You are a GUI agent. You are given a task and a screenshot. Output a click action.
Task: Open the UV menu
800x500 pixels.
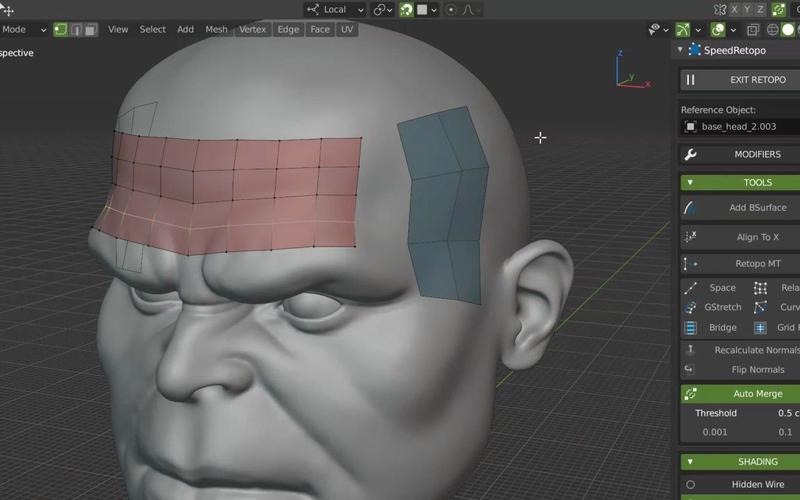point(347,30)
